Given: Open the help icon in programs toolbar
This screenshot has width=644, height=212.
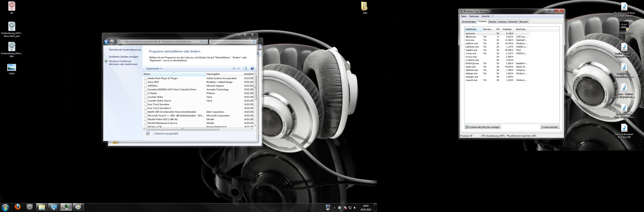Looking at the screenshot, I should pos(252,69).
